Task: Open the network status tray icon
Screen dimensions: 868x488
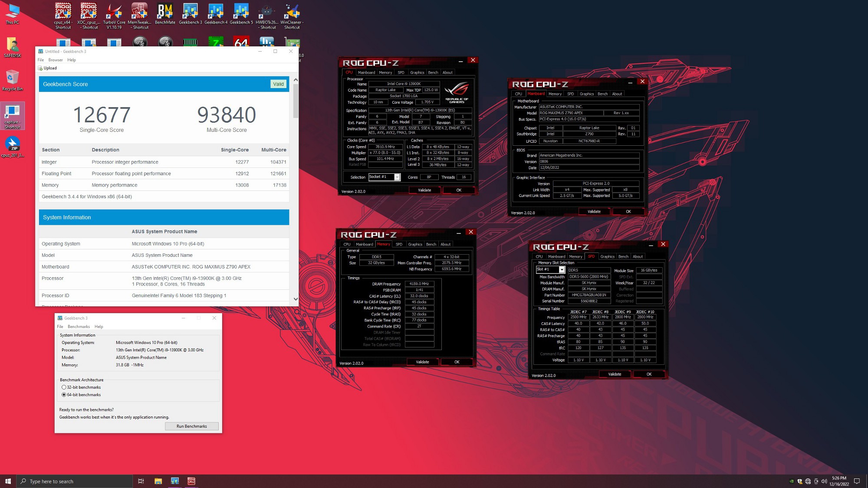Action: [808, 481]
